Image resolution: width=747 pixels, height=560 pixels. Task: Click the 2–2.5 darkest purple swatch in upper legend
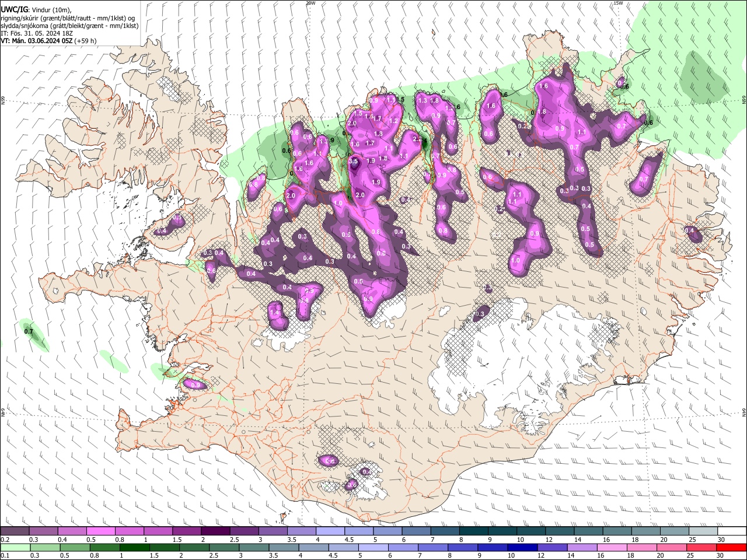(215, 531)
